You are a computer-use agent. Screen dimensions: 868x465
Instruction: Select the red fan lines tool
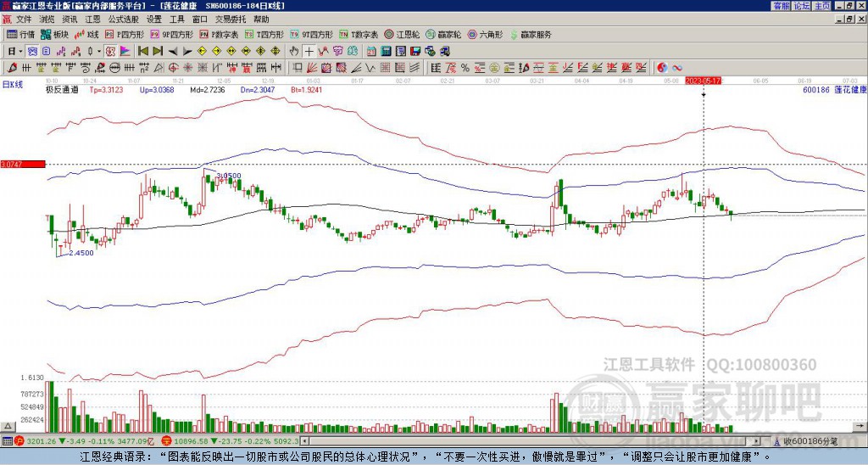312,68
